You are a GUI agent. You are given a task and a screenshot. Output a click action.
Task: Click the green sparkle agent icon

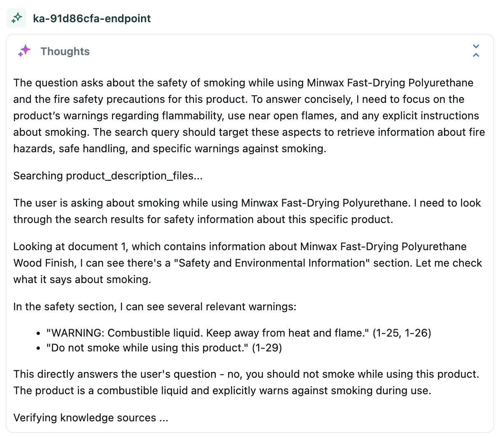[x=16, y=18]
